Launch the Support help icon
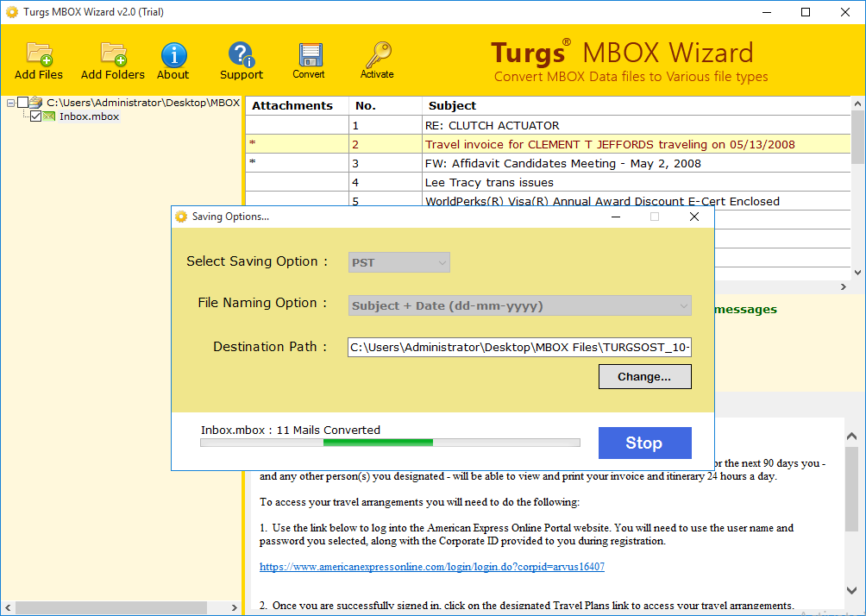The height and width of the screenshot is (616, 866). [242, 54]
